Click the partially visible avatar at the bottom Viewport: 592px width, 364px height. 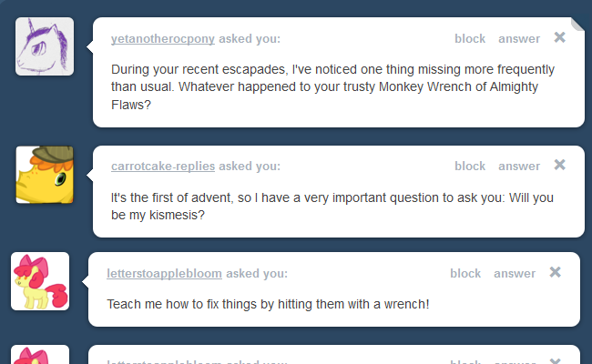pos(40,355)
